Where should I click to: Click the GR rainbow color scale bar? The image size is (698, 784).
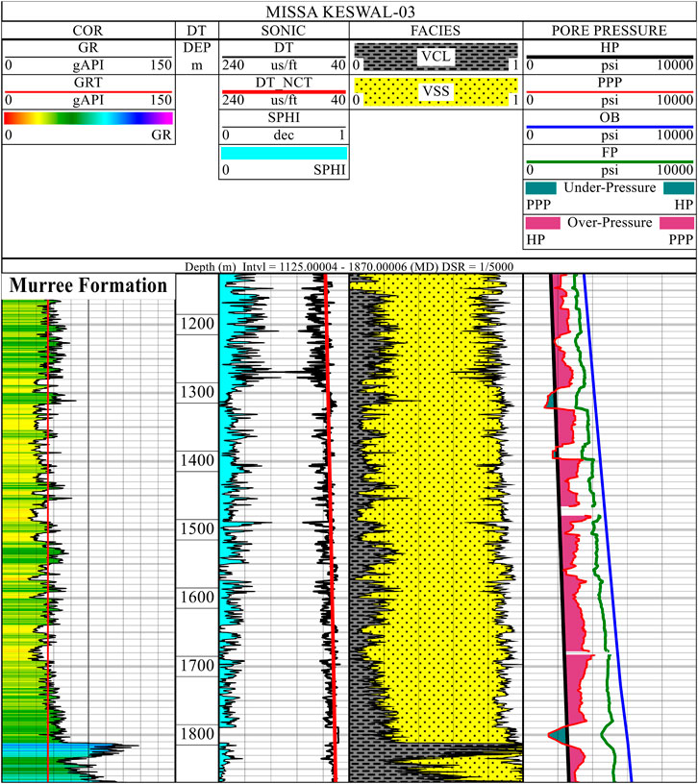88,118
